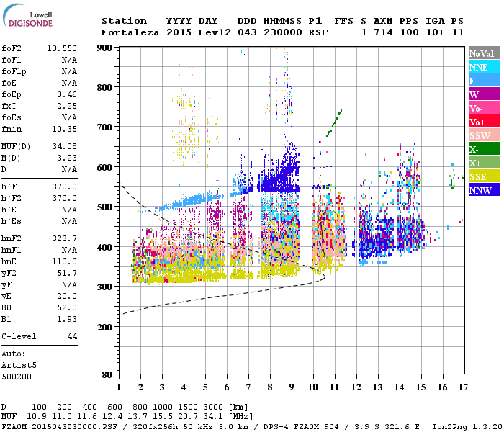
Task: Select the C-level value 44
Action: [72, 336]
